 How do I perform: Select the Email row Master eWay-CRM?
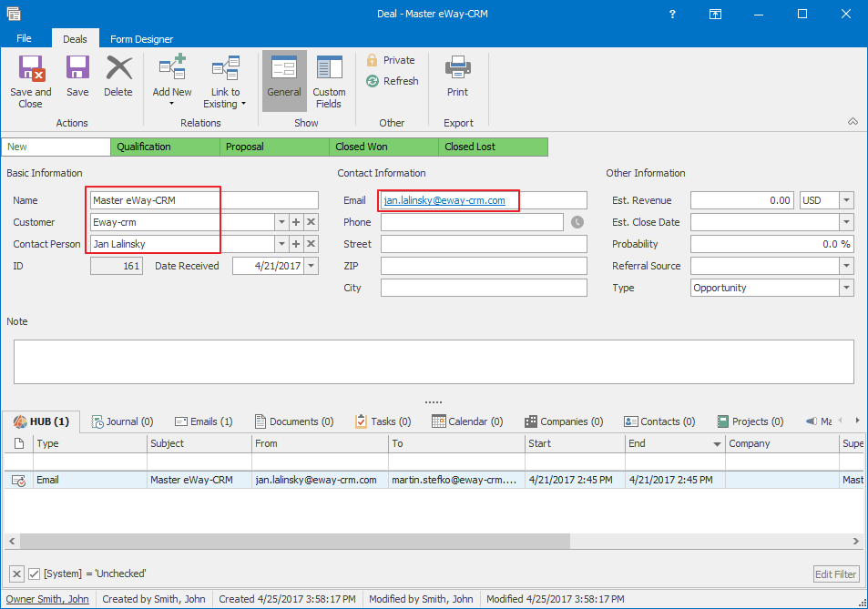(x=434, y=480)
